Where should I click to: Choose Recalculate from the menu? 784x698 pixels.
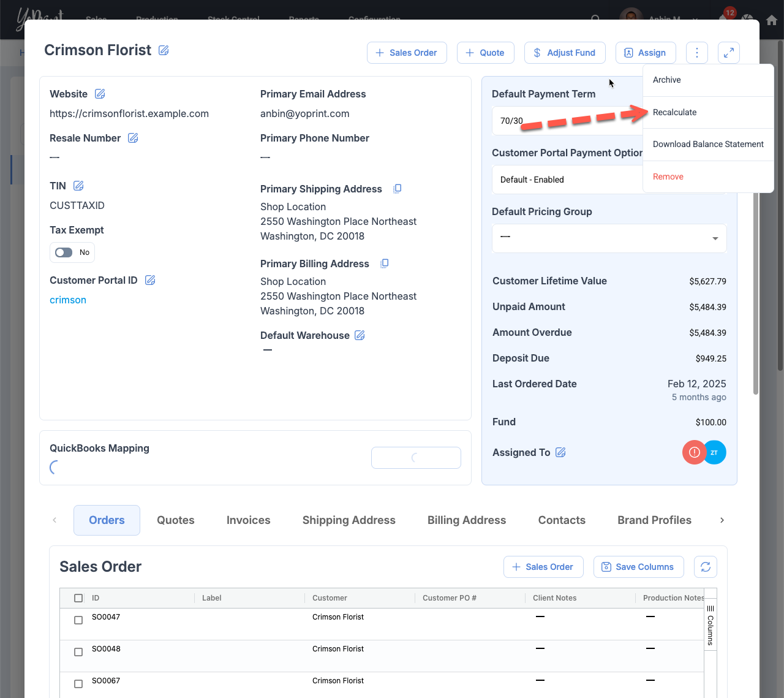[674, 112]
